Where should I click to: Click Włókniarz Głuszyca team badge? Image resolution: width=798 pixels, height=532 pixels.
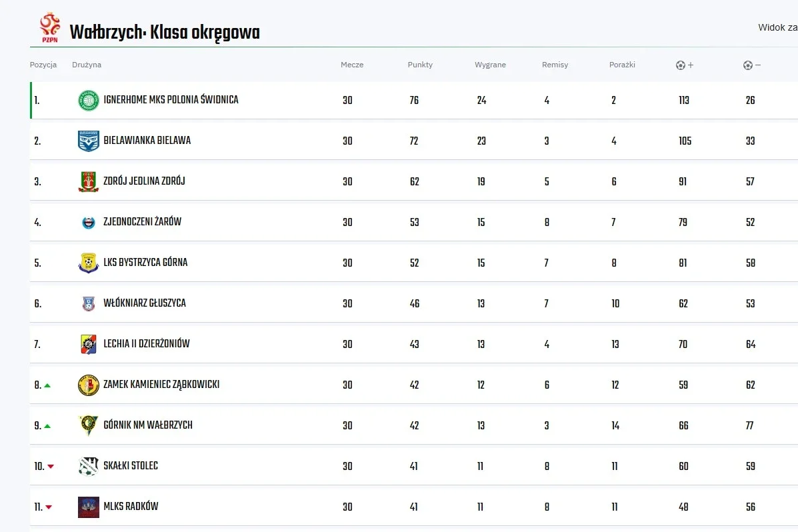point(89,304)
